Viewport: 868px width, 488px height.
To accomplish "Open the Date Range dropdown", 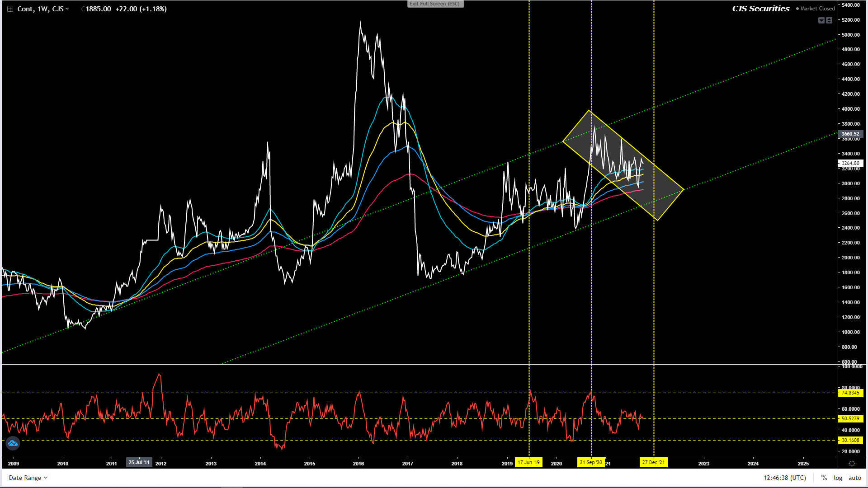I will [28, 478].
